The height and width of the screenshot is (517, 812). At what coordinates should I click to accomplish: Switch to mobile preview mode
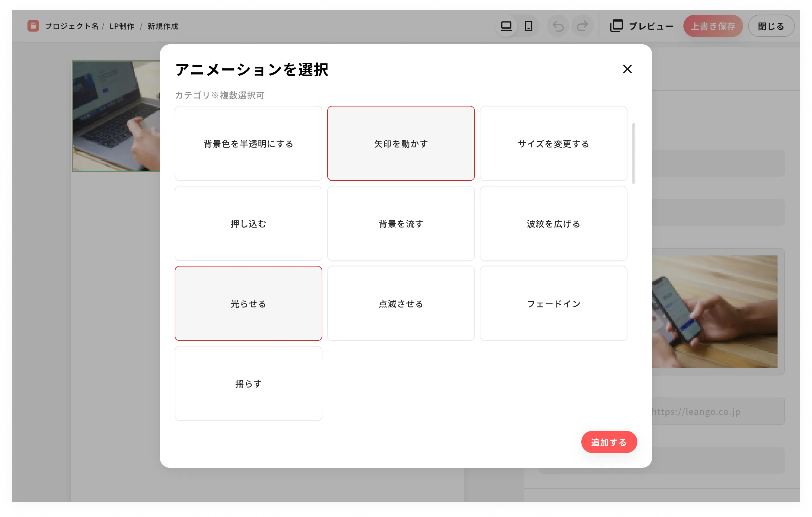pyautogui.click(x=528, y=26)
